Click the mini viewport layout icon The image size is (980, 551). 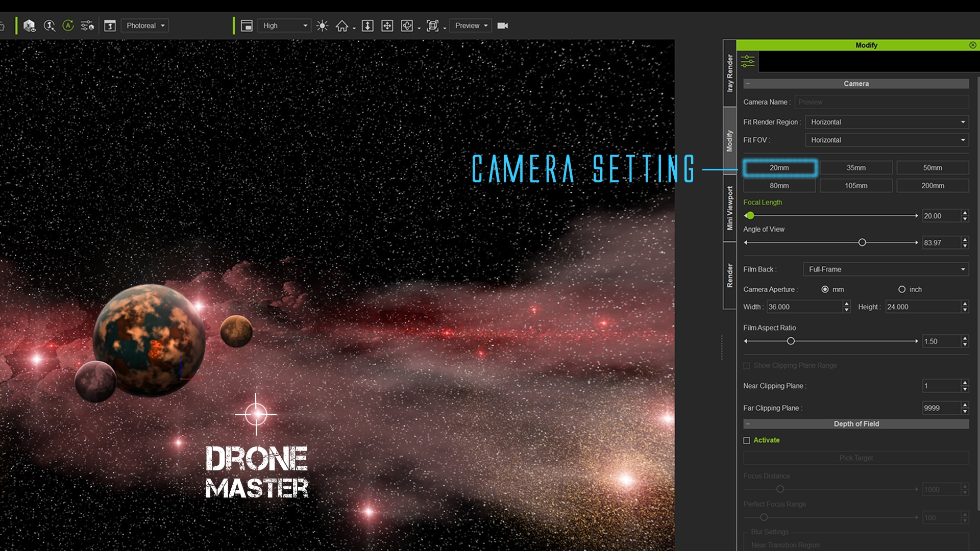pyautogui.click(x=247, y=26)
